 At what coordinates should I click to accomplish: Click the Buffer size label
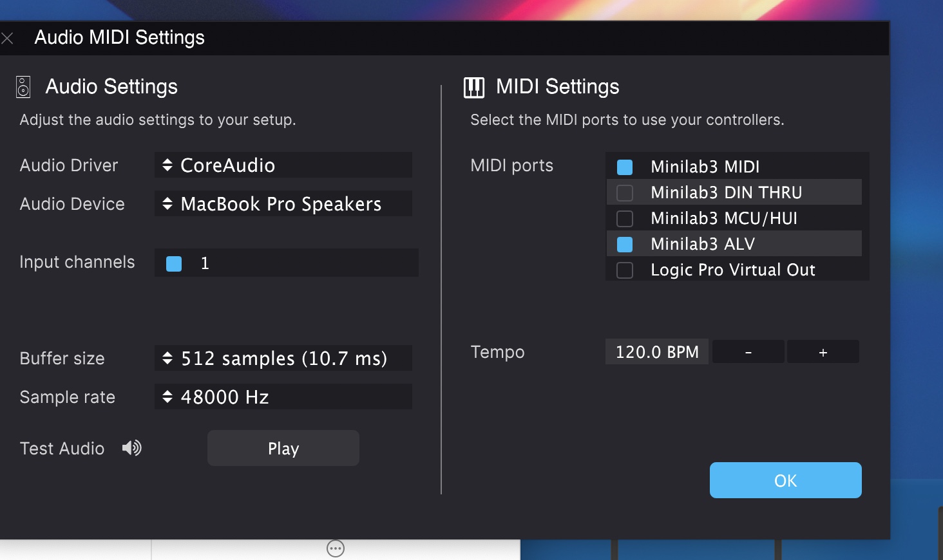(62, 359)
